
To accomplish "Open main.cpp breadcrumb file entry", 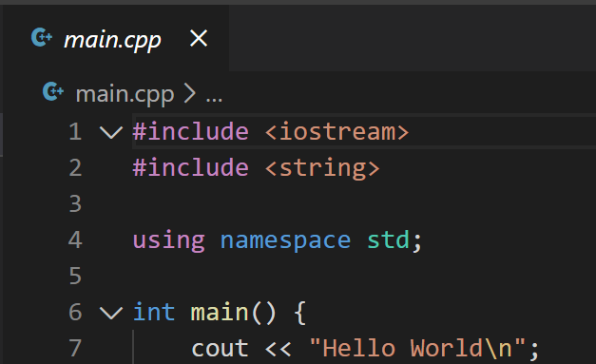I will pyautogui.click(x=125, y=93).
